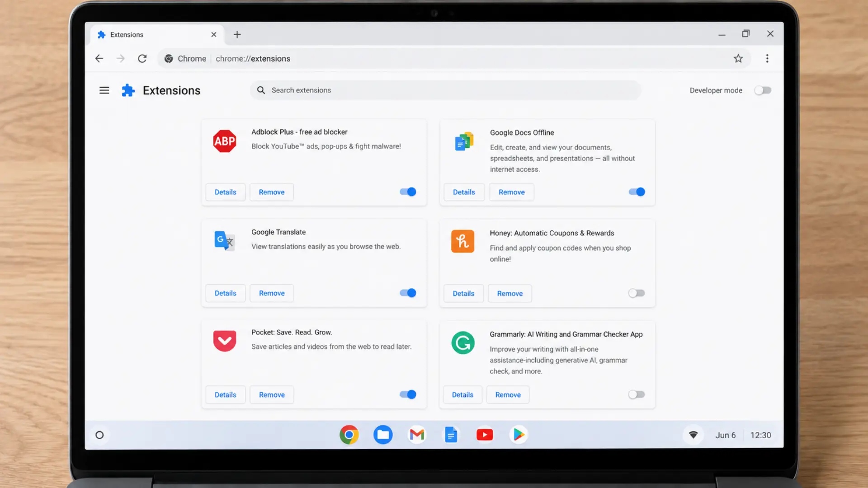Screen dimensions: 868x488
Task: Click the Chrome site info icon in address bar
Action: pyautogui.click(x=169, y=59)
